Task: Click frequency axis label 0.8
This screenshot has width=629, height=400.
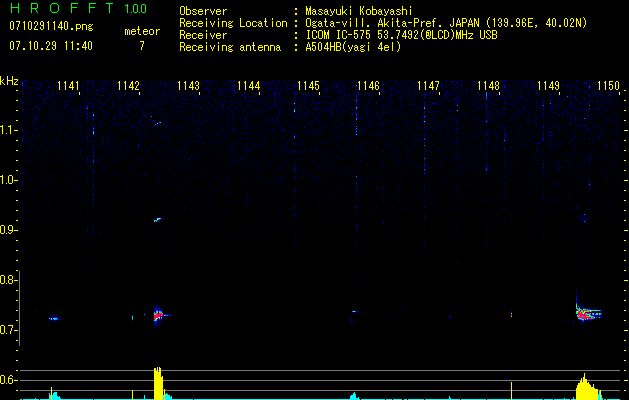Action: (9, 280)
